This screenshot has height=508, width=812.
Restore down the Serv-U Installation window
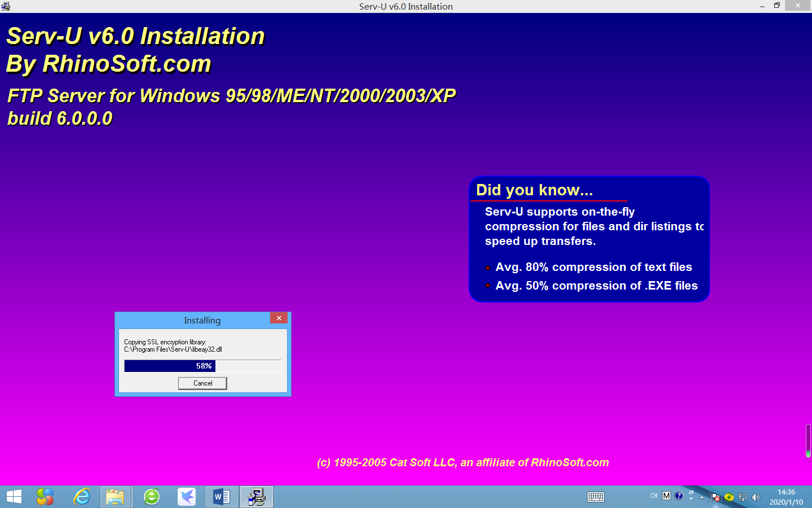coord(777,6)
